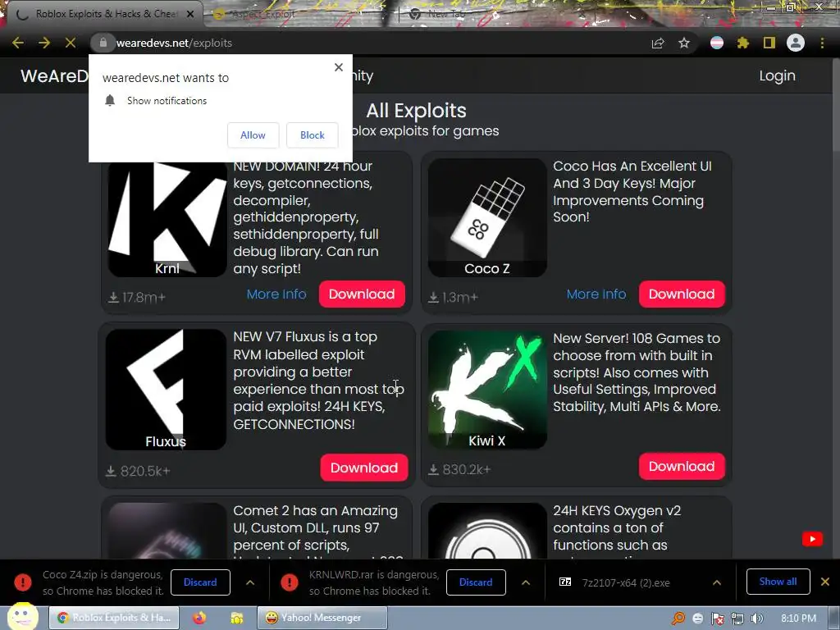Viewport: 840px width, 630px height.
Task: Block wearedevs.net notifications
Action: pyautogui.click(x=313, y=135)
